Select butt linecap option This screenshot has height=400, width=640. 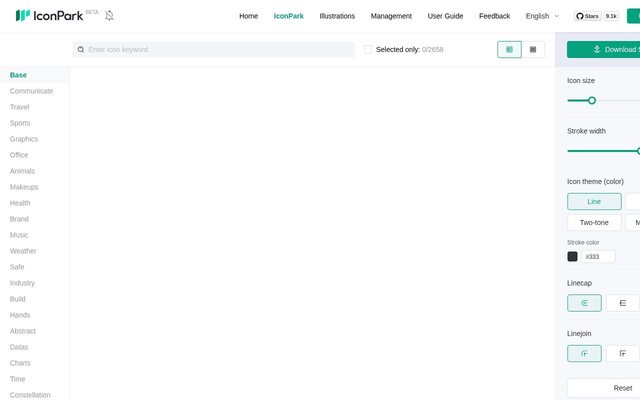pyautogui.click(x=623, y=303)
